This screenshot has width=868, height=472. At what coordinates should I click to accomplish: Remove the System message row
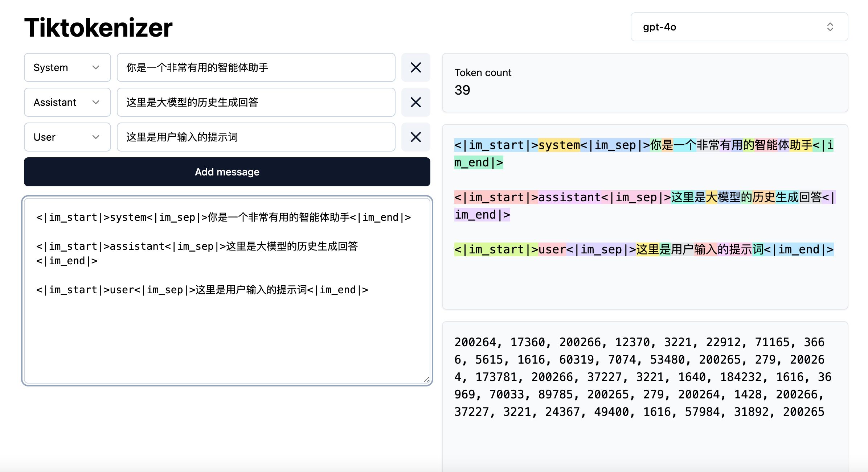click(x=416, y=67)
